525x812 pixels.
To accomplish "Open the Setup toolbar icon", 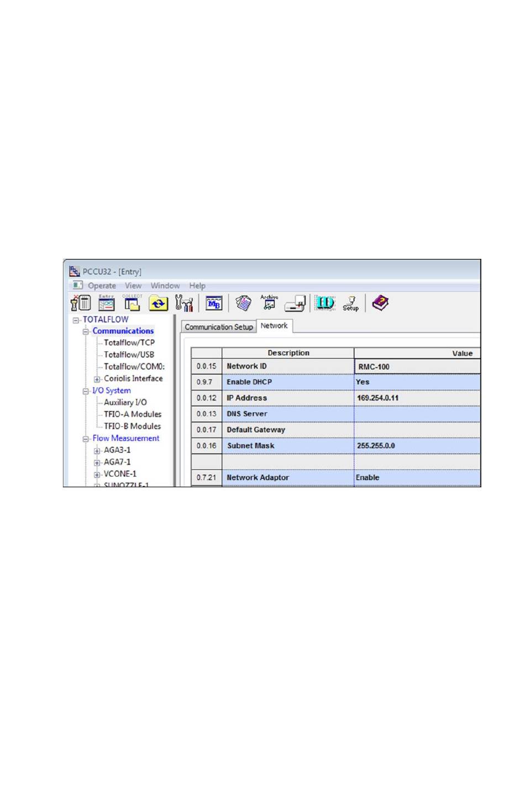I will pos(350,303).
